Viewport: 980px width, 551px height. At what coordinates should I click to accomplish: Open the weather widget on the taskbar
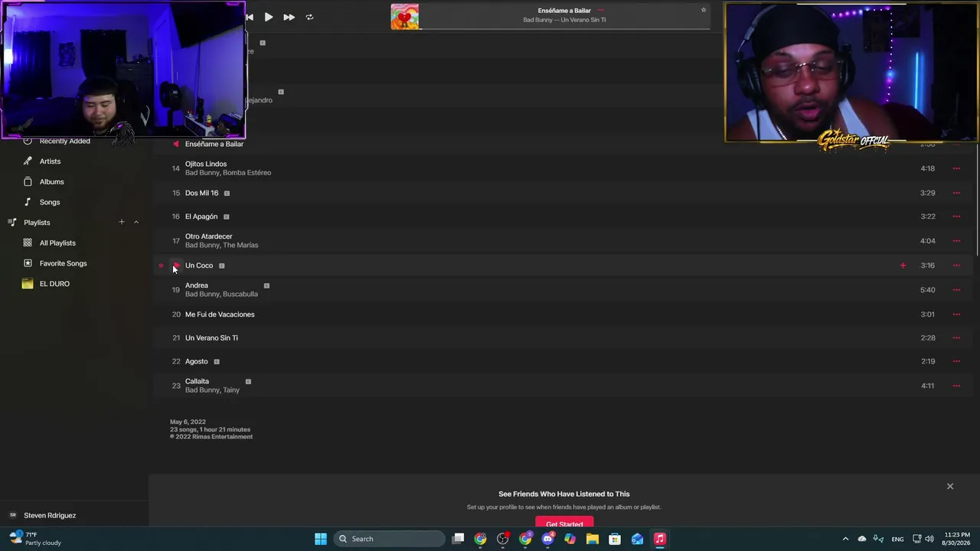pyautogui.click(x=35, y=539)
